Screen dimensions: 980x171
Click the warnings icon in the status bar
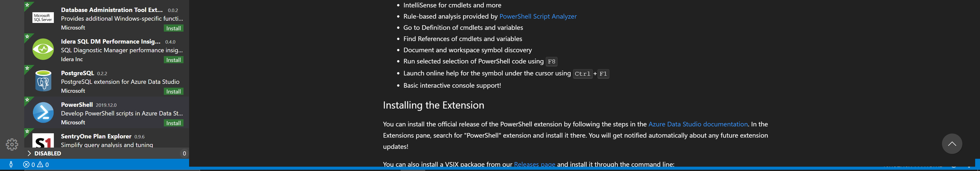(40, 165)
